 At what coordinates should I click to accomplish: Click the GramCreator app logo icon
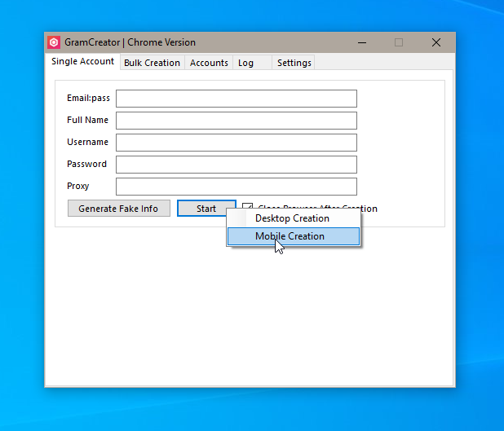coord(54,42)
